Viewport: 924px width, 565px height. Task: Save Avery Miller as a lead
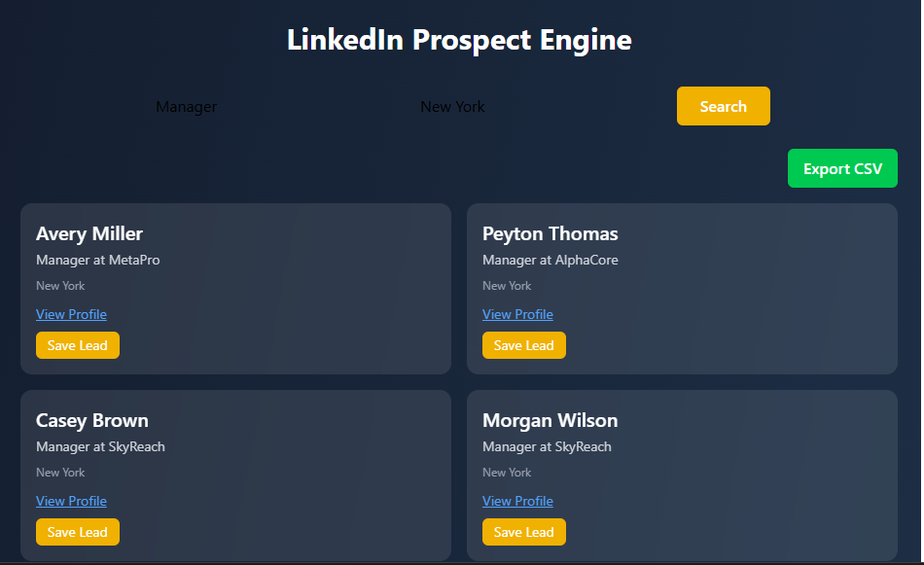78,345
